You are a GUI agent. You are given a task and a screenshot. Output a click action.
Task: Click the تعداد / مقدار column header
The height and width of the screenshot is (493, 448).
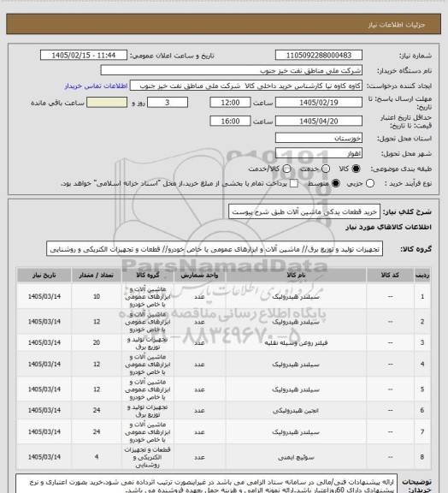[x=96, y=275]
